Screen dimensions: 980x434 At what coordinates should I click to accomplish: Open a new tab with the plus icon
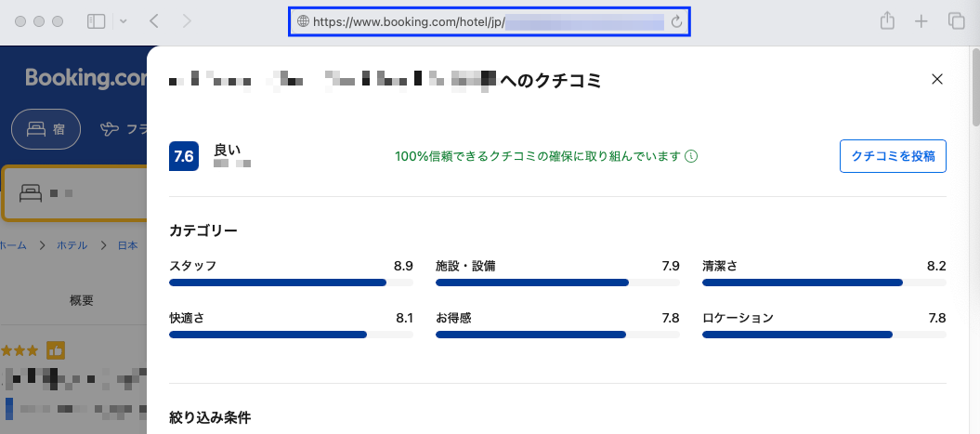point(921,21)
